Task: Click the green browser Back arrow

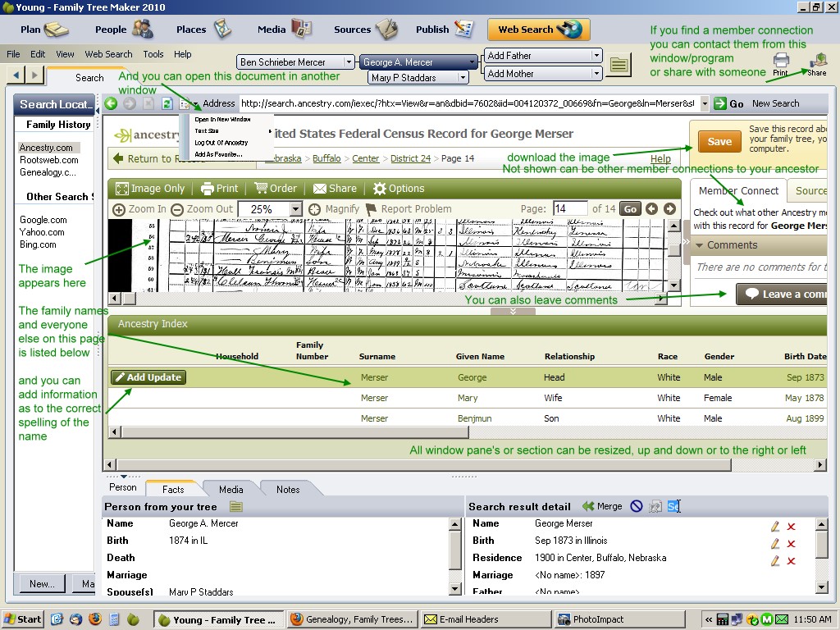Action: (x=111, y=103)
